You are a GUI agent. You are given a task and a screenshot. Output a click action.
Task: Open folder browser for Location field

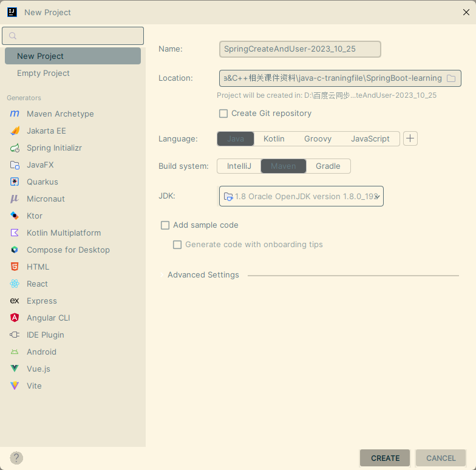(x=451, y=78)
